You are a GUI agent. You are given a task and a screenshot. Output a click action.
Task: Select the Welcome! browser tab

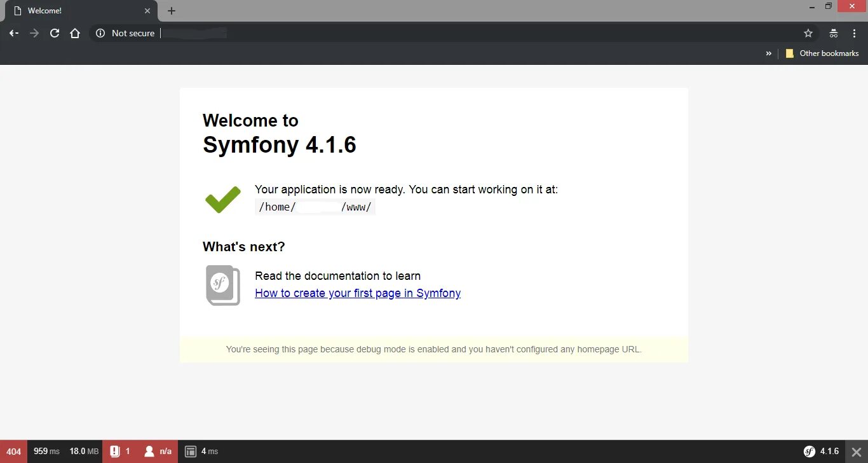[x=80, y=11]
